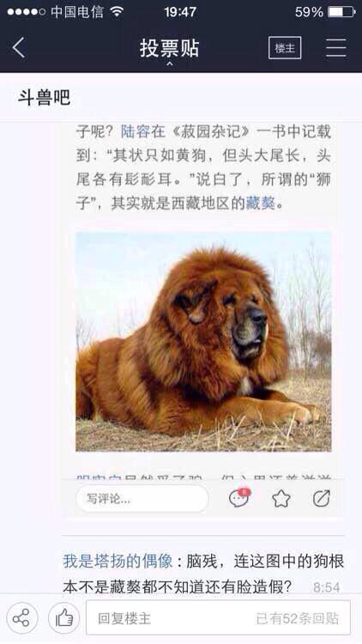362x644 pixels.
Task: Tap the Wi-Fi status icon
Action: pos(117,12)
